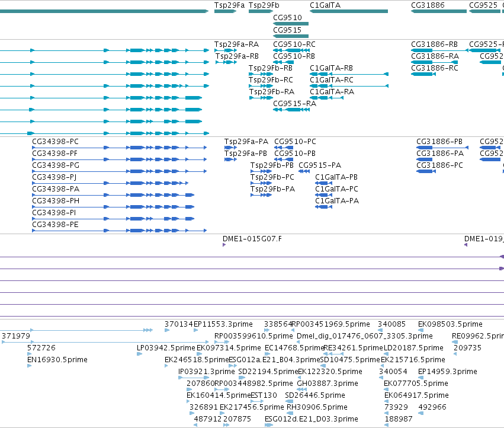This screenshot has height=428, width=504.
Task: Click the CG34398-PI protein label
Action: click(54, 213)
